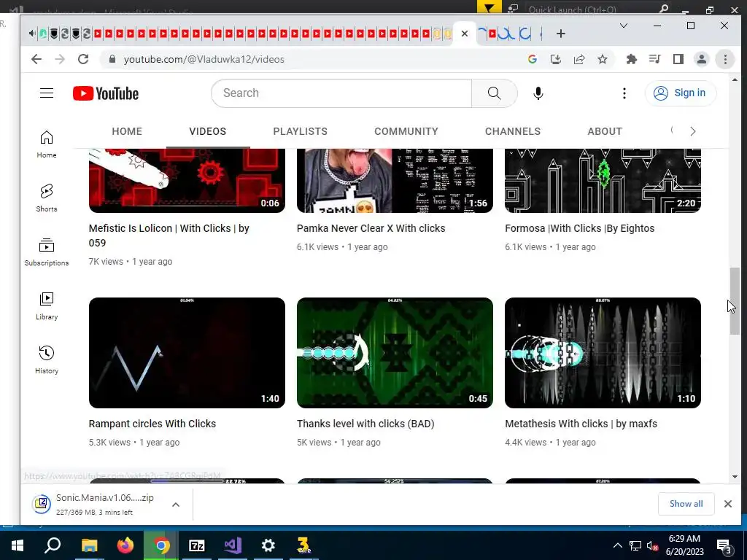Toggle Chrome side panel icon
This screenshot has width=747, height=560.
[678, 59]
